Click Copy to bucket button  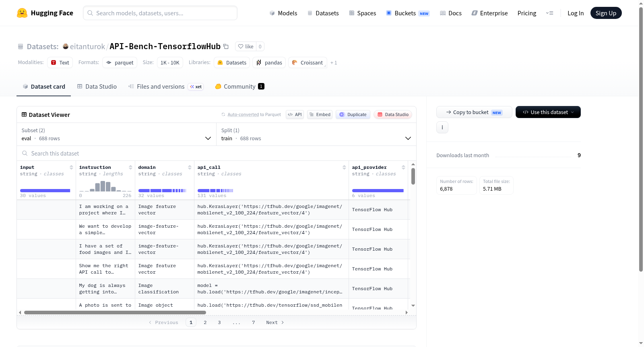[x=474, y=112]
